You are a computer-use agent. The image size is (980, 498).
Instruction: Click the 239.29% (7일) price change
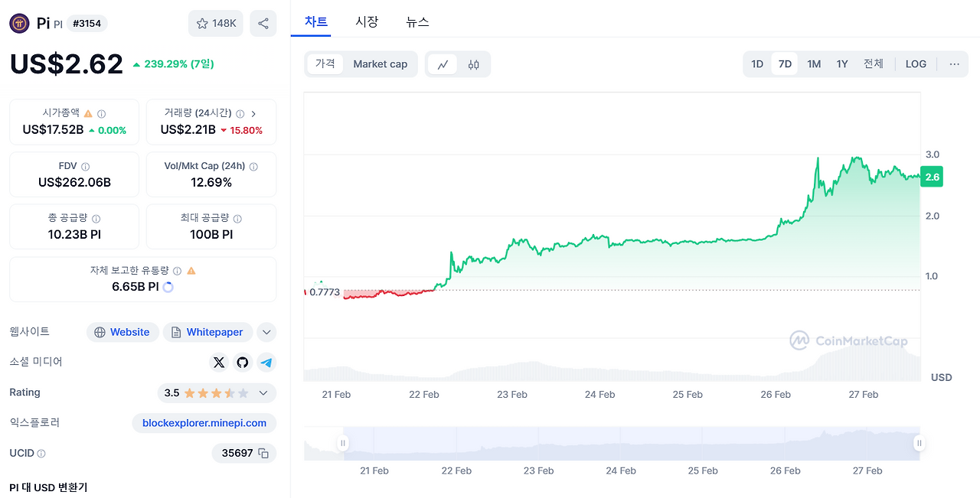(x=173, y=64)
